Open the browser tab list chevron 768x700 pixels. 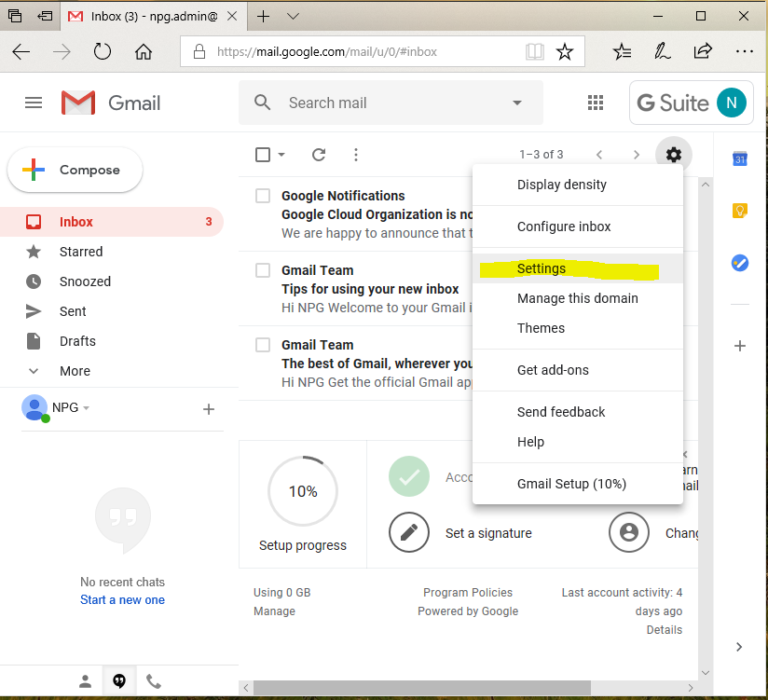click(x=293, y=16)
